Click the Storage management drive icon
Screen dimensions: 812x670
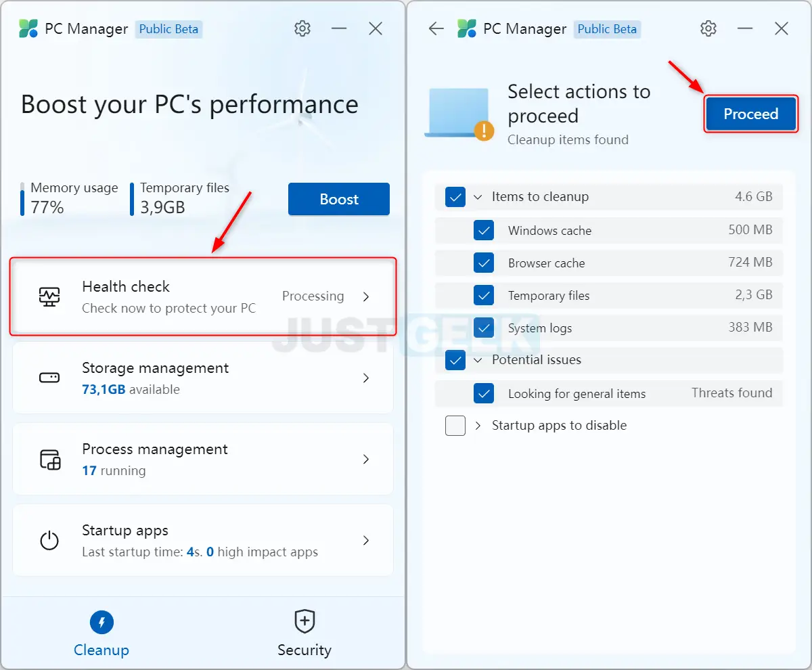tap(49, 378)
